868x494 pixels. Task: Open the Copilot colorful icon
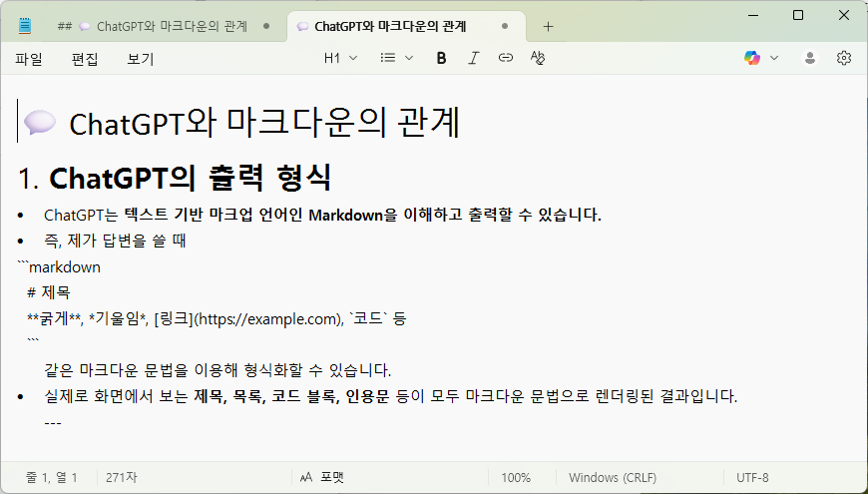coord(751,58)
